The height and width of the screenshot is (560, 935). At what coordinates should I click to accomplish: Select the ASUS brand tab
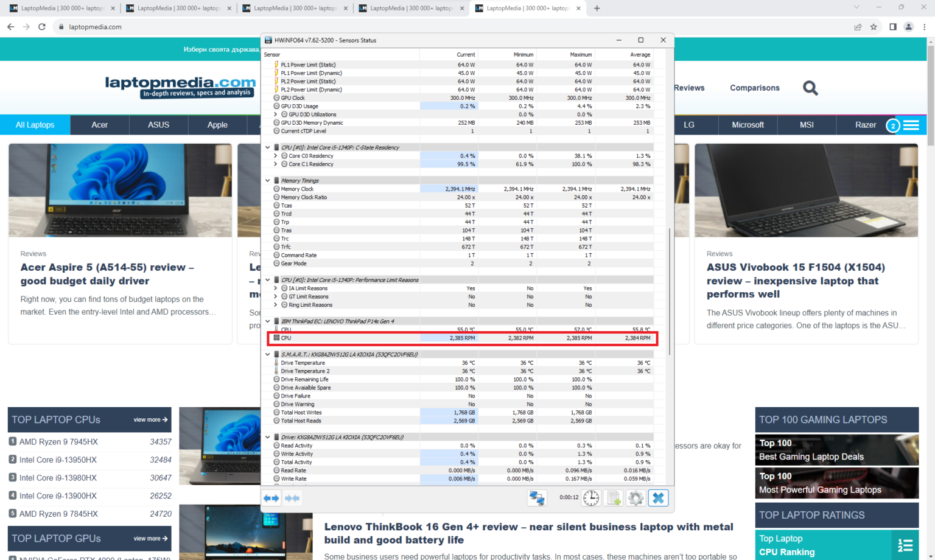coord(158,125)
